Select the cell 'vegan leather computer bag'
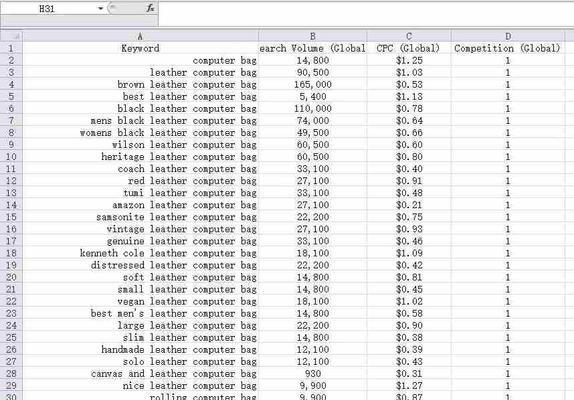The width and height of the screenshot is (574, 400). [140, 302]
